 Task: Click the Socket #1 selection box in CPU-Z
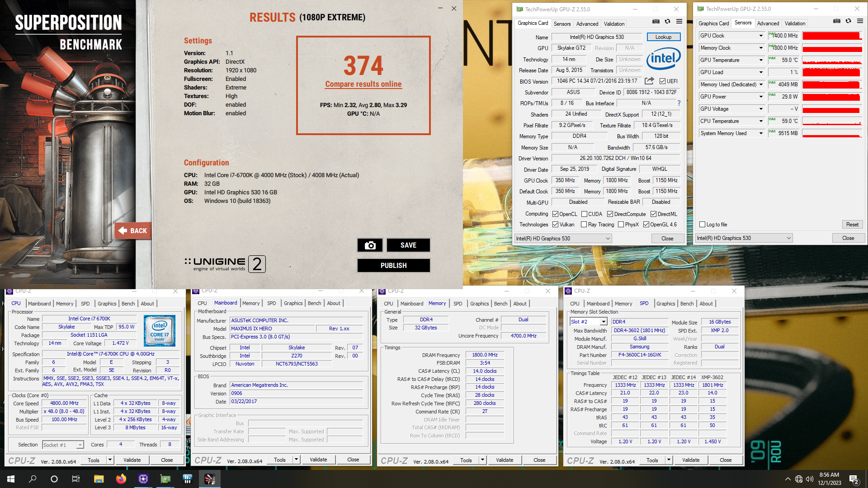(x=63, y=445)
